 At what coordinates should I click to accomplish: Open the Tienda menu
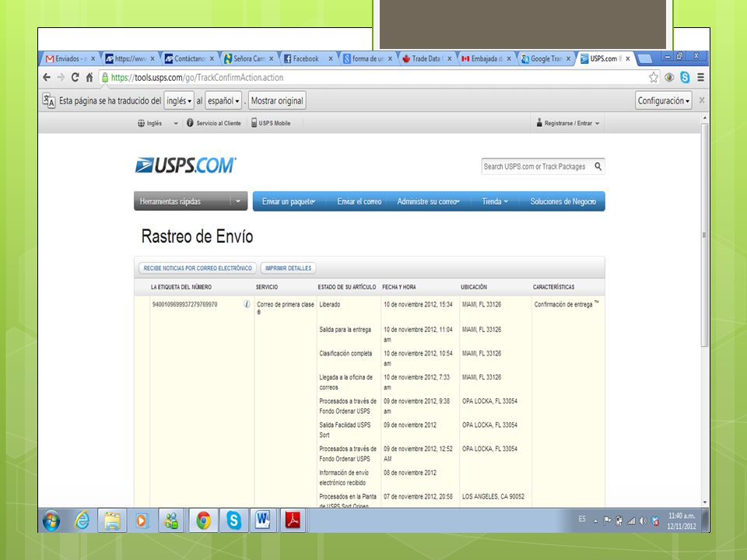click(x=495, y=201)
